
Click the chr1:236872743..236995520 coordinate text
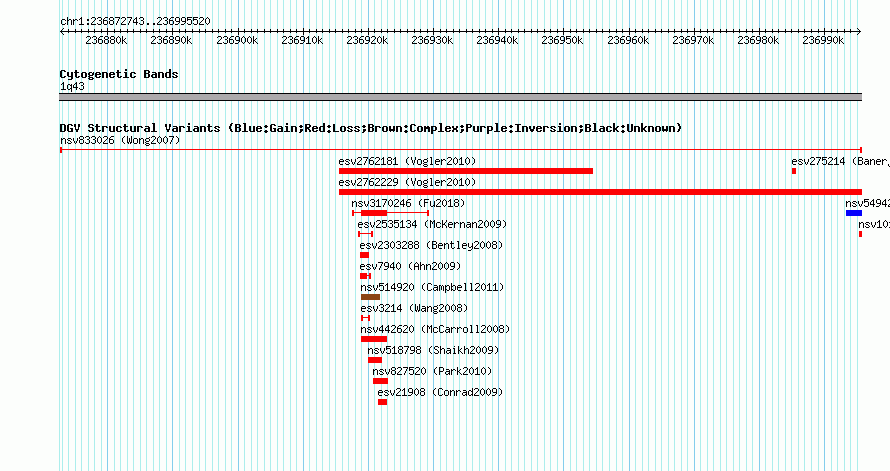(135, 21)
